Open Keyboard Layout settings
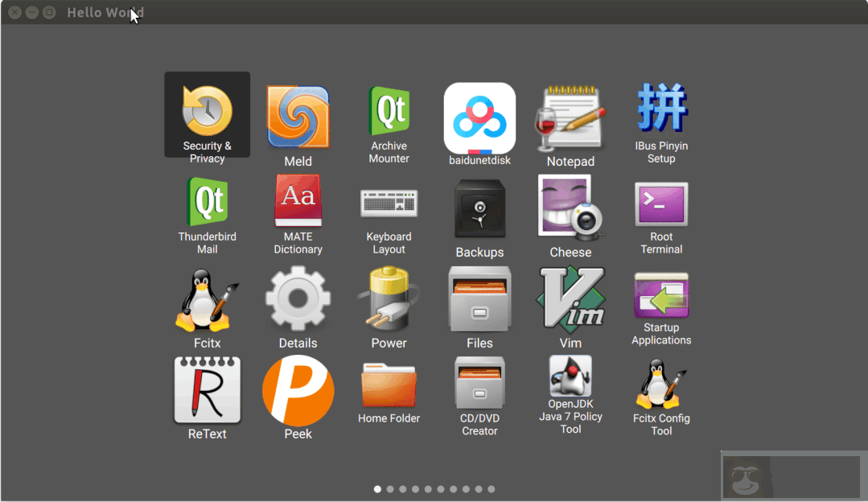Viewport: 868px width, 502px height. 389,205
